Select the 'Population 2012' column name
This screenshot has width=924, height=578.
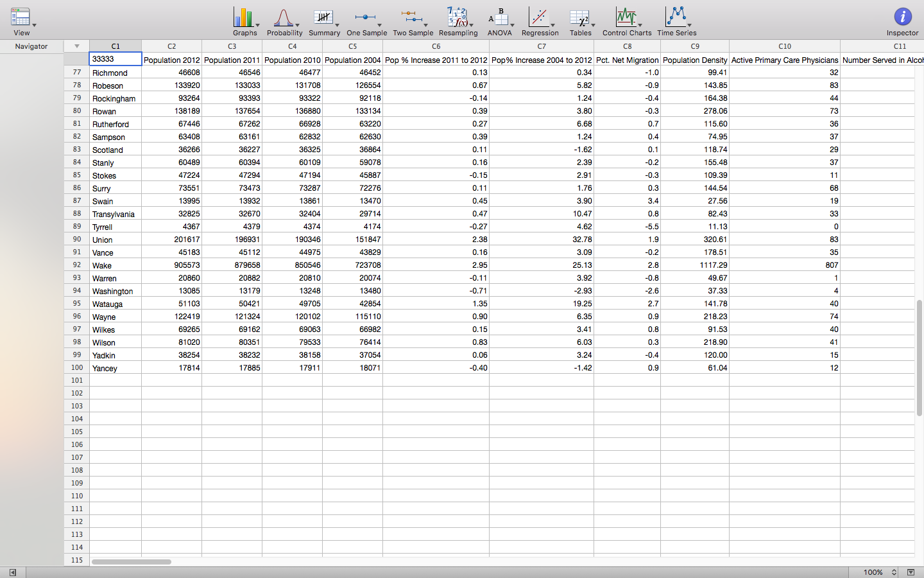(x=172, y=60)
